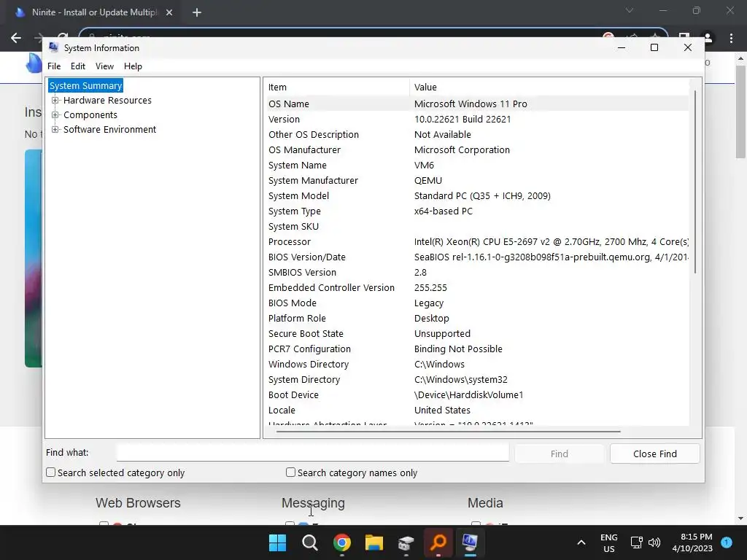Screen dimensions: 747x560
Task: Click the orange magnifier app in taskbar
Action: [438, 542]
